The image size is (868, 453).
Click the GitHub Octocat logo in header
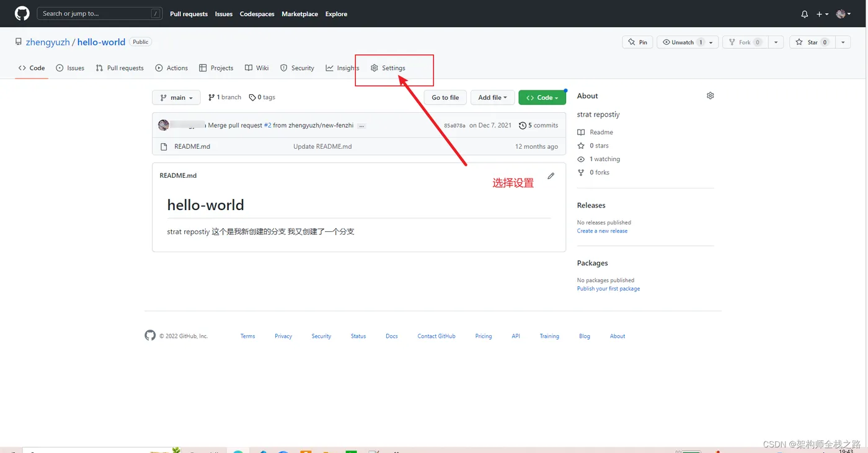click(22, 13)
